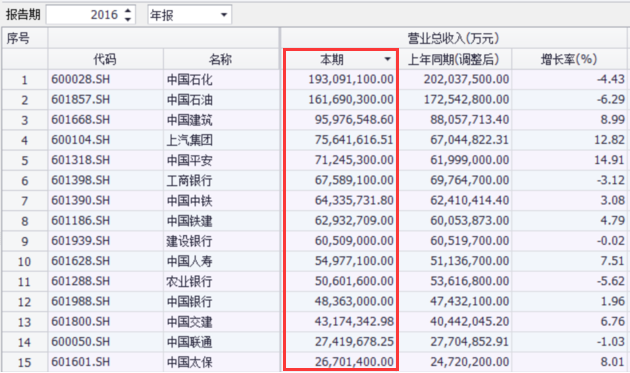Click the 上年同期(调整后) column header
The width and height of the screenshot is (630, 373).
tap(454, 59)
